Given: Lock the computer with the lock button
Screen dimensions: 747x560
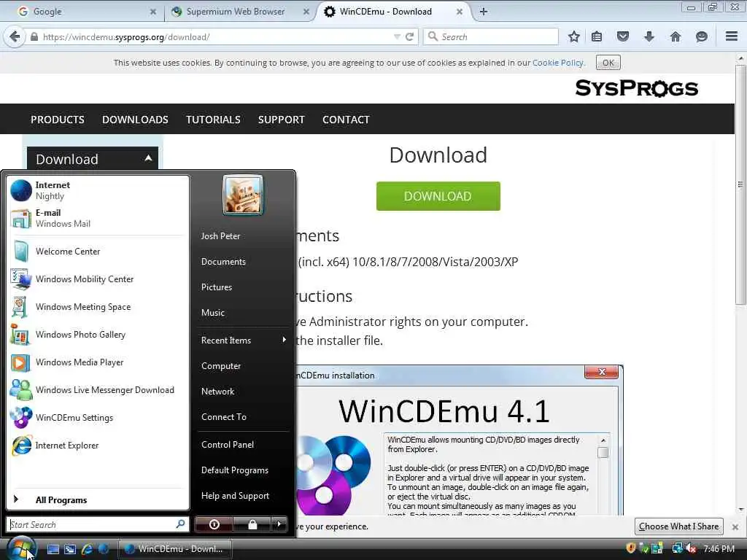Looking at the screenshot, I should (252, 524).
